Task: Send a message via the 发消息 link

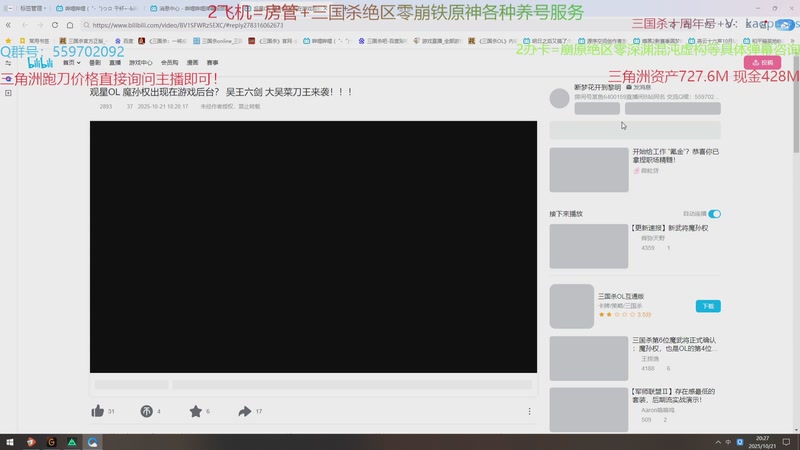Action: tap(638, 87)
